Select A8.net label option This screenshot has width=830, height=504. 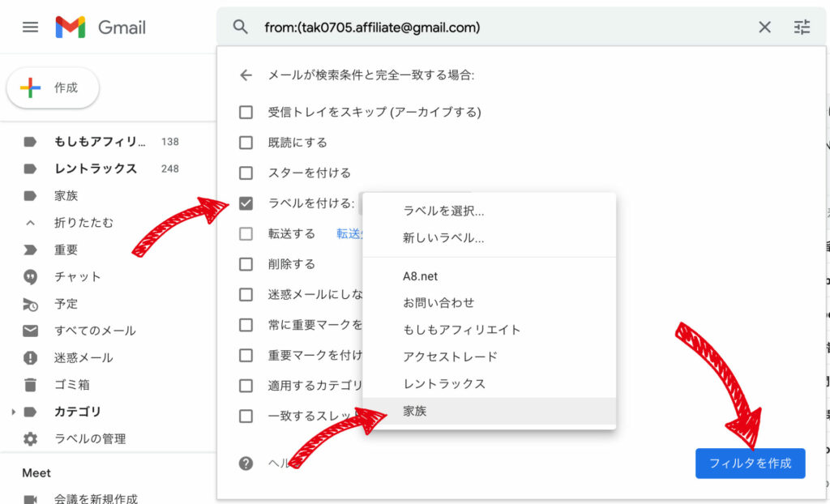(x=489, y=276)
